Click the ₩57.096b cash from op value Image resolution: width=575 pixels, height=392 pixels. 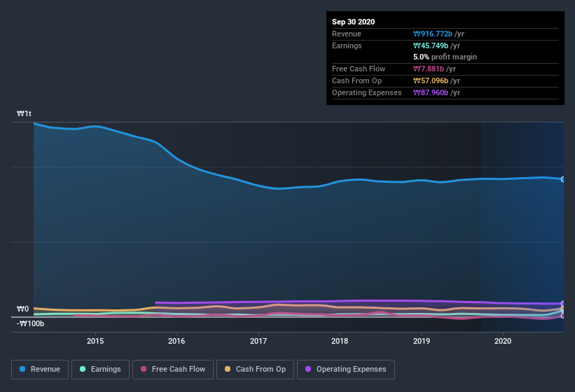[431, 80]
